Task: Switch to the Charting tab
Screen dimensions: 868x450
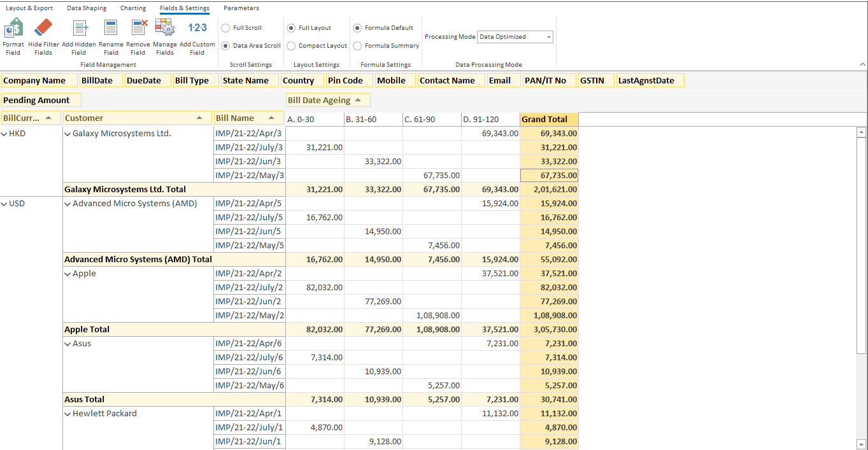Action: click(x=132, y=8)
